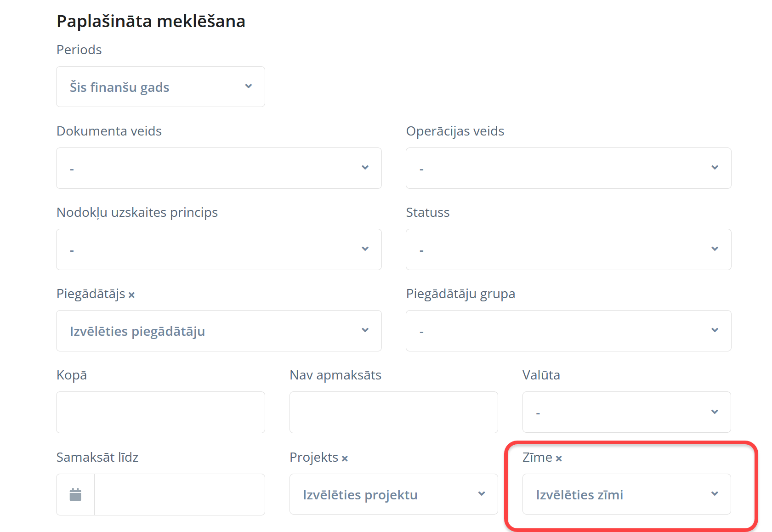This screenshot has width=772, height=532.
Task: Expand the Piegādātāju grupa dropdown
Action: coord(568,331)
